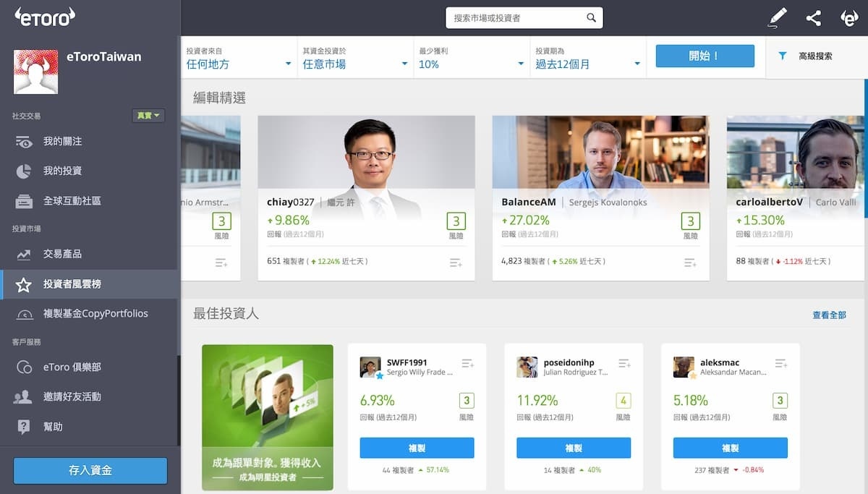Click 複製 button for SWFF1991

pyautogui.click(x=417, y=448)
